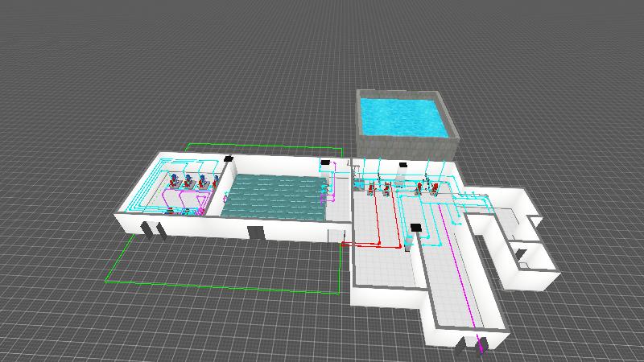Click the magenta valve beside the teal pool
The image size is (644, 362).
[x=324, y=195]
